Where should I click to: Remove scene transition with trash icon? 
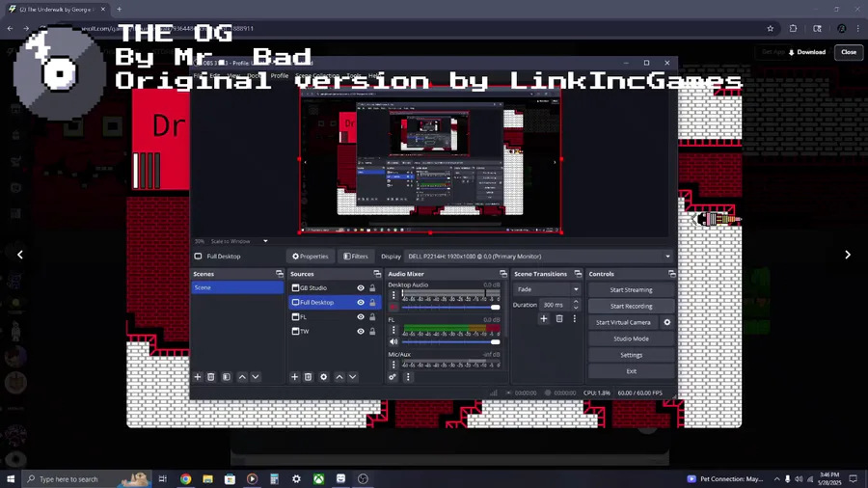[x=559, y=318]
